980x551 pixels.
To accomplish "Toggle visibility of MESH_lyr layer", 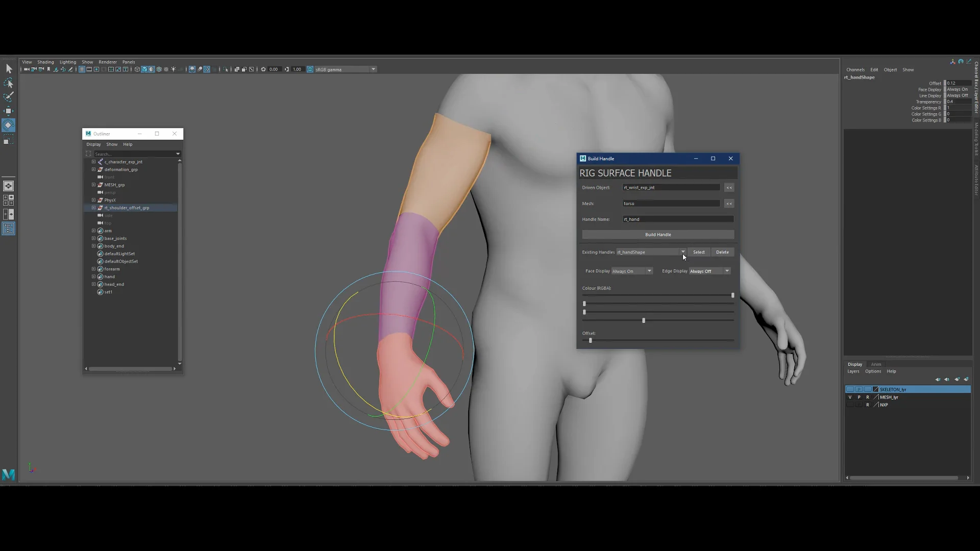I will point(850,397).
